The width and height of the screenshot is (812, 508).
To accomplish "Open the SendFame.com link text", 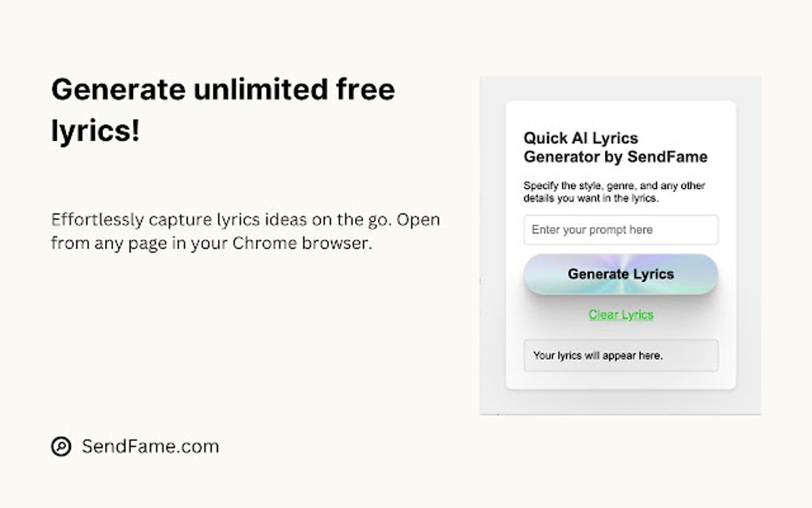I will click(150, 447).
